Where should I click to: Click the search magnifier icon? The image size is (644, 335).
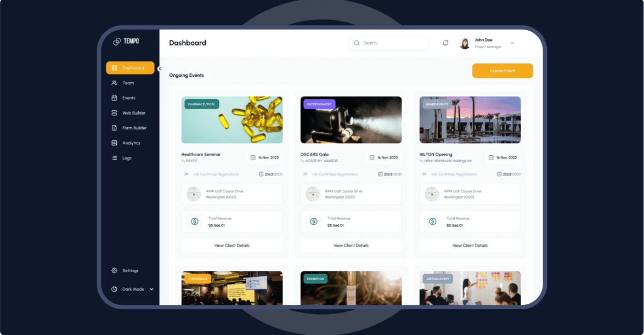point(357,43)
